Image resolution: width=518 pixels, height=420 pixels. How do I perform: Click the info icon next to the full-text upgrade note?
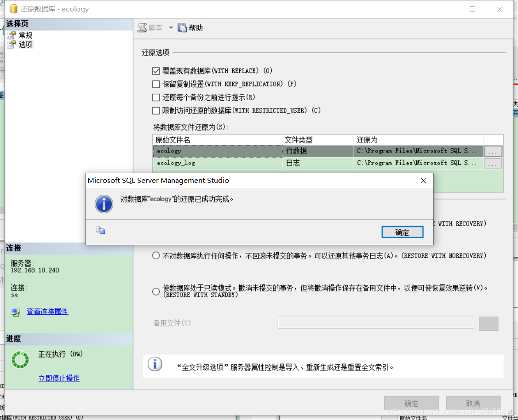pos(155,364)
